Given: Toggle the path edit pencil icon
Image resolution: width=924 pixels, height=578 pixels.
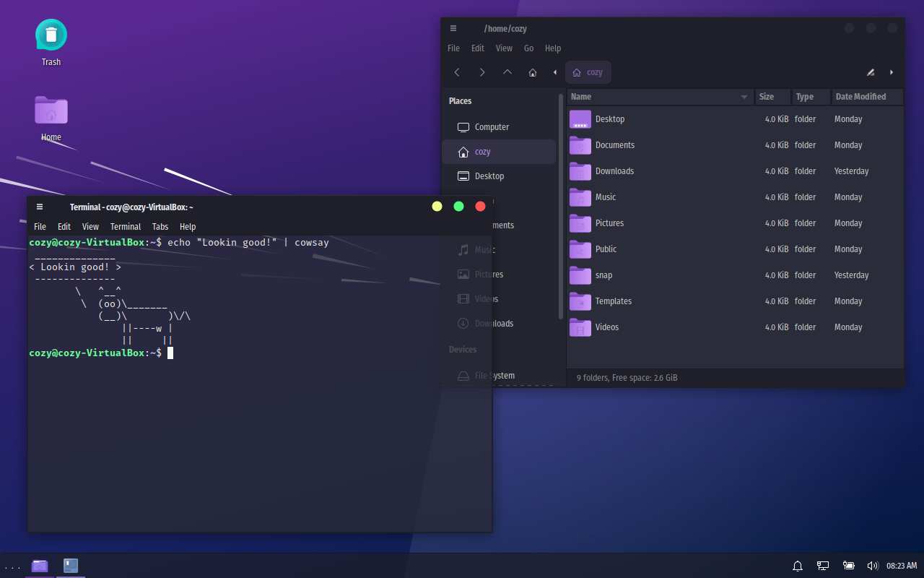Looking at the screenshot, I should [x=871, y=72].
